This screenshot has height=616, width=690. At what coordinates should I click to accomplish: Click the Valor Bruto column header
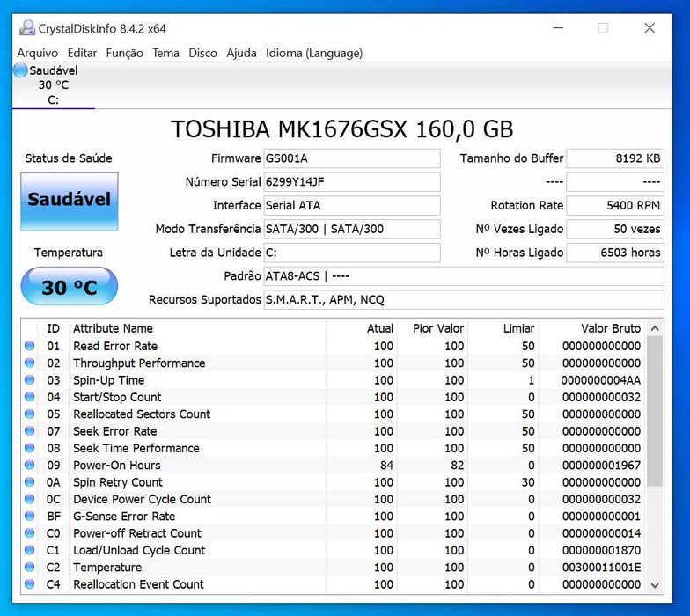[x=591, y=328]
